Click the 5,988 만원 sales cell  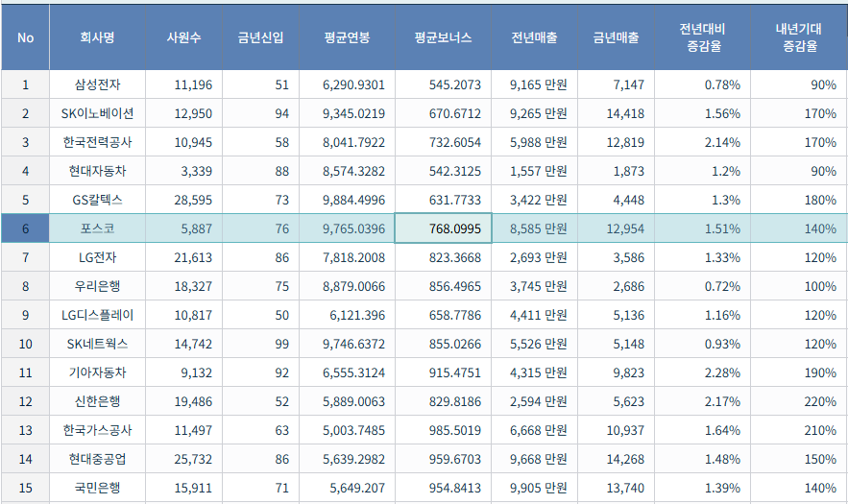coord(534,142)
